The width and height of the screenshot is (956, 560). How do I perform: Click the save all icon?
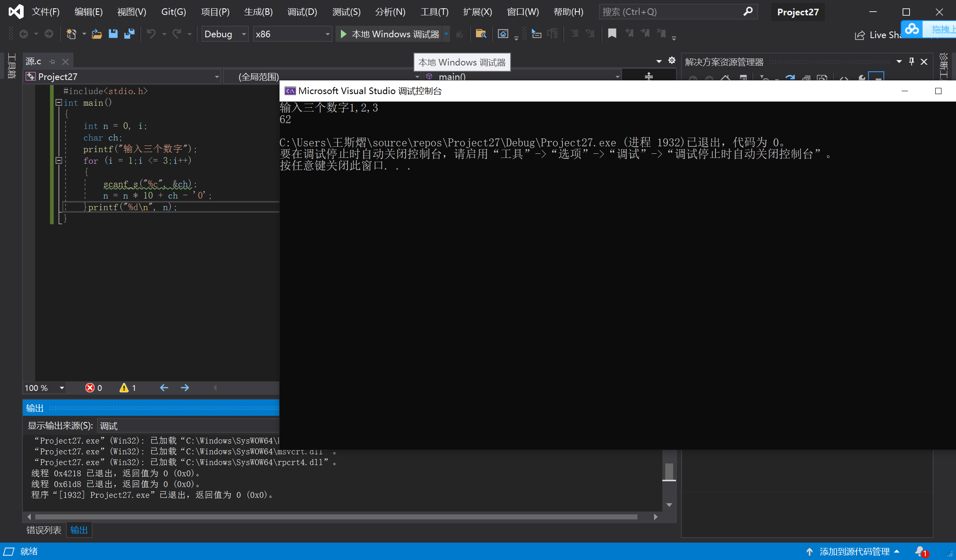click(129, 34)
